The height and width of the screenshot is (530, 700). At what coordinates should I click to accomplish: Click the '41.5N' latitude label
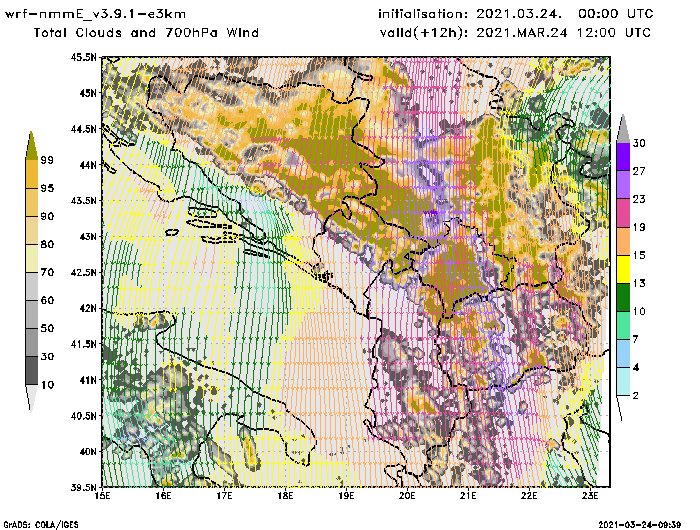83,344
